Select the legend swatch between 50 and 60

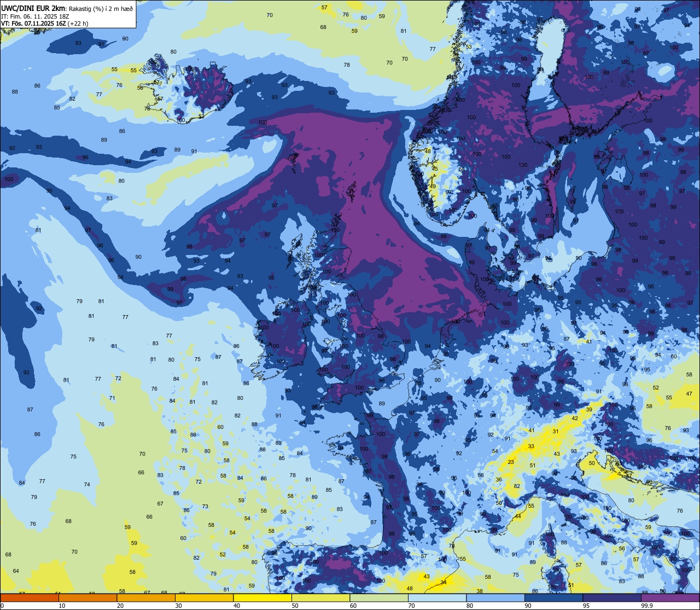point(320,597)
